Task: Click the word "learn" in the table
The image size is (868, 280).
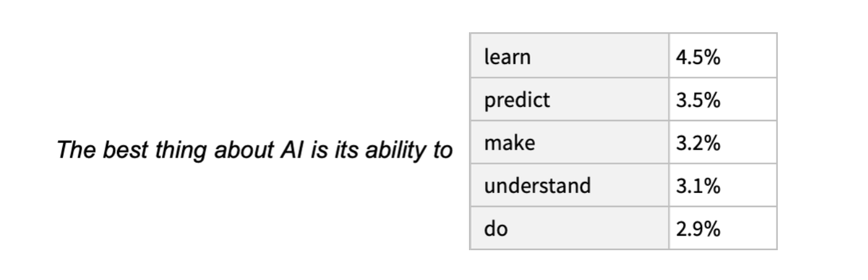Action: point(507,57)
